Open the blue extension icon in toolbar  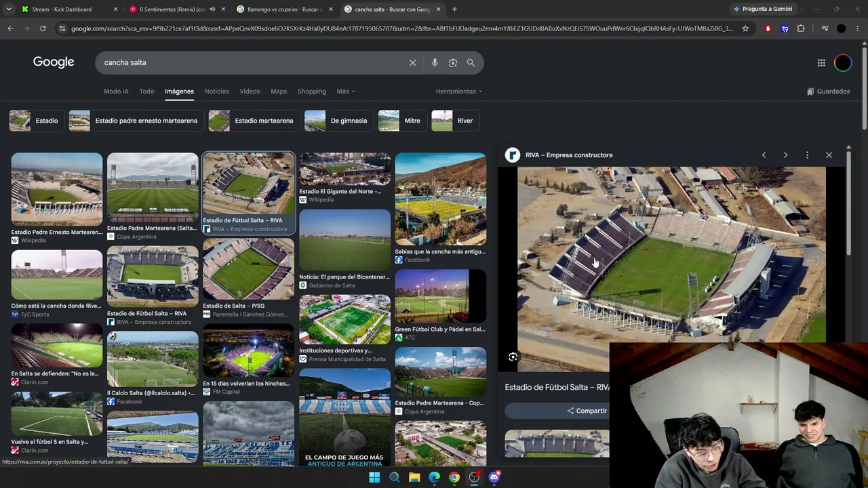[785, 28]
